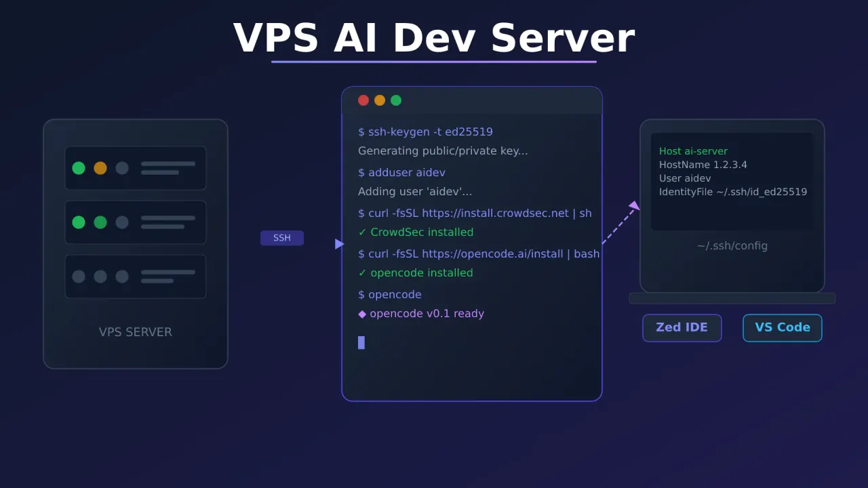Click the 'VPS SERVER' label

click(136, 332)
